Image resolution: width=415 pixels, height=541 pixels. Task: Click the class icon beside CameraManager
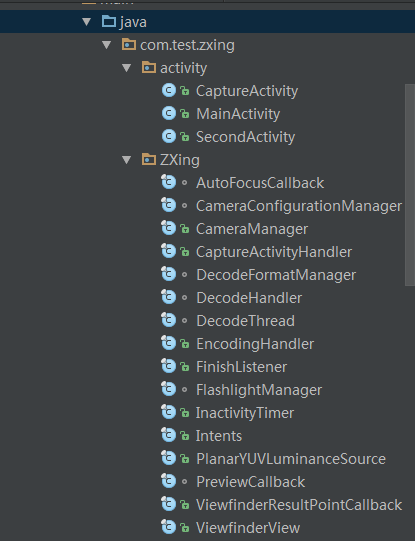pos(169,228)
